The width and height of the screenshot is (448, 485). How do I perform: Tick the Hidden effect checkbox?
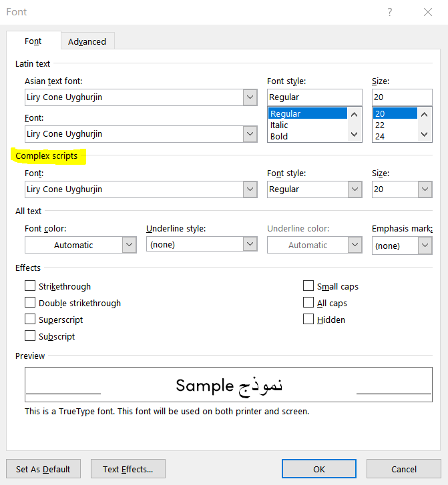[308, 320]
